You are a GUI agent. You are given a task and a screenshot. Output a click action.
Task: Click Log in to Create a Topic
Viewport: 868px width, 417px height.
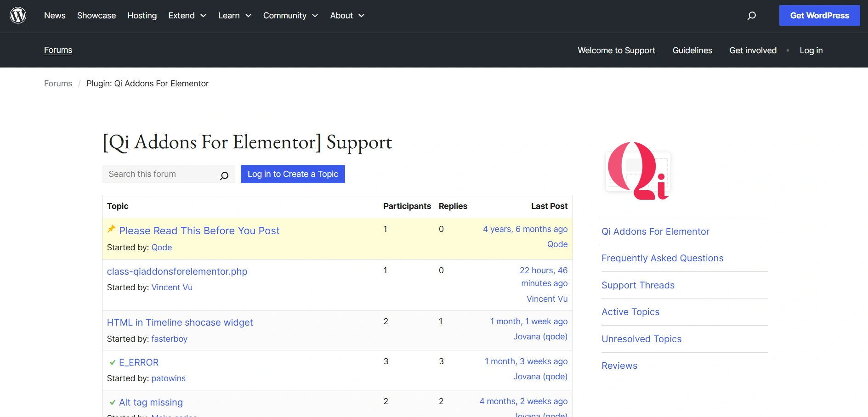click(293, 174)
